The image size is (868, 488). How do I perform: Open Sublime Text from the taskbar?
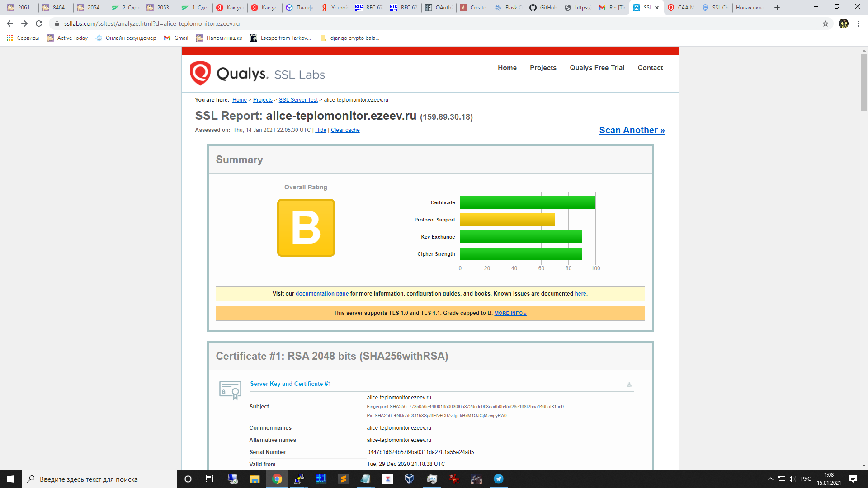click(x=344, y=479)
